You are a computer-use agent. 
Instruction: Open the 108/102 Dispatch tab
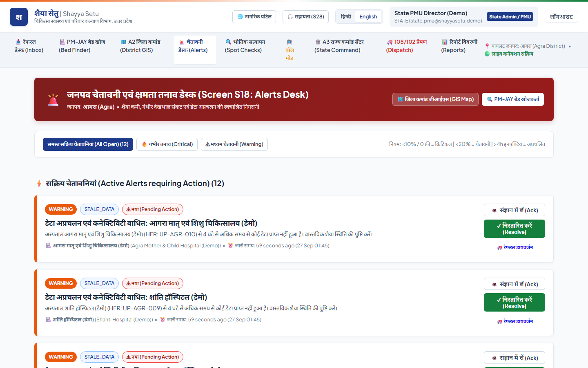[407, 46]
